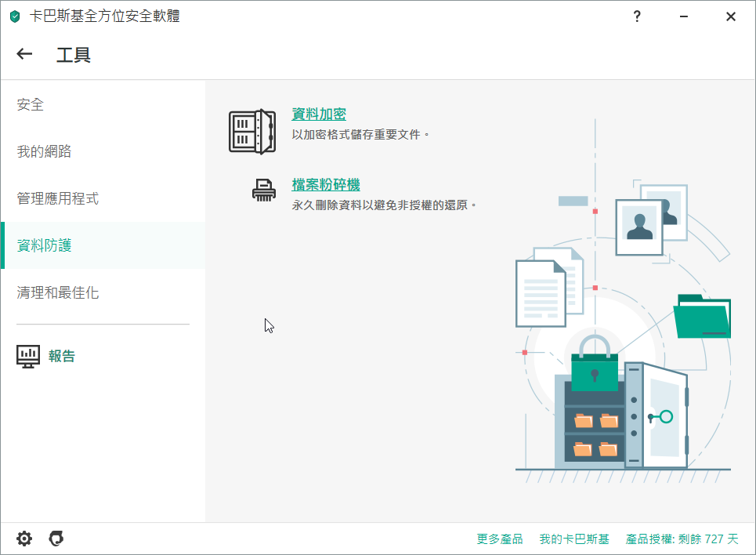Open the 報告 text link in sidebar
The width and height of the screenshot is (756, 555).
(x=62, y=357)
